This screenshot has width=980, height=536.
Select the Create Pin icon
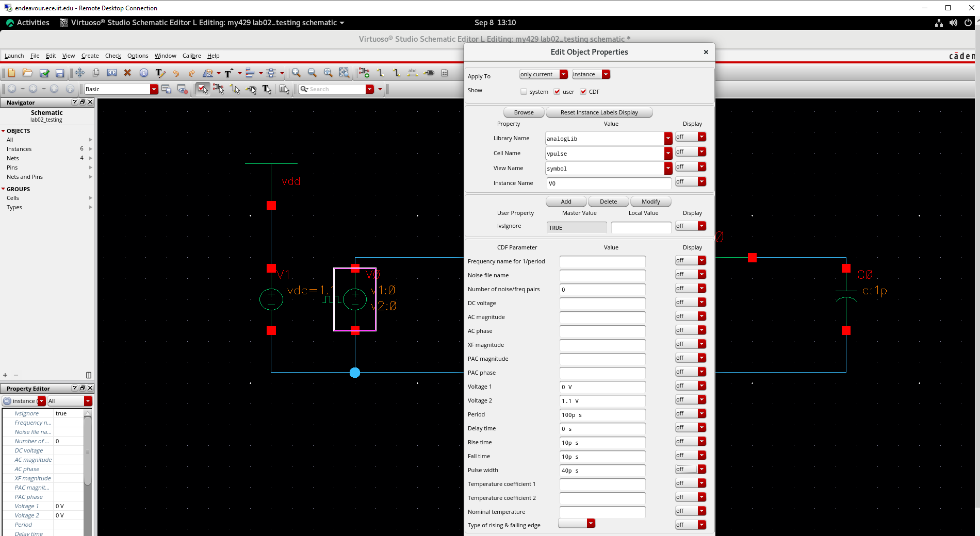tap(429, 73)
